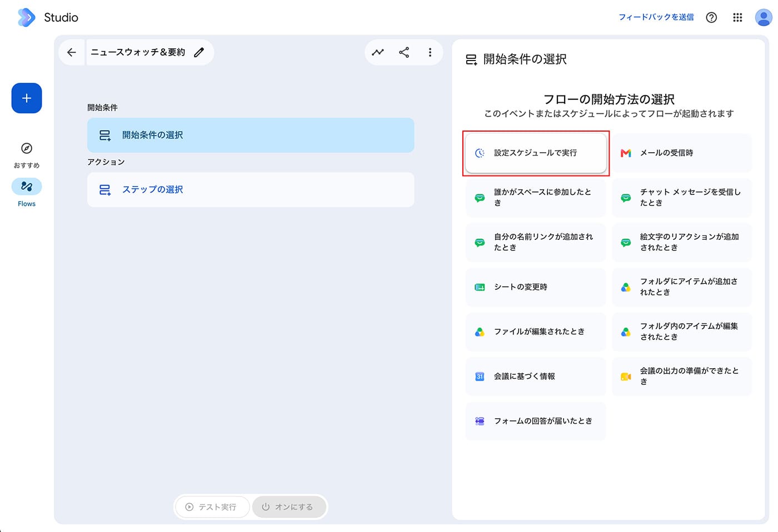778x532 pixels.
Task: Select the Flows sidebar icon
Action: point(27,187)
